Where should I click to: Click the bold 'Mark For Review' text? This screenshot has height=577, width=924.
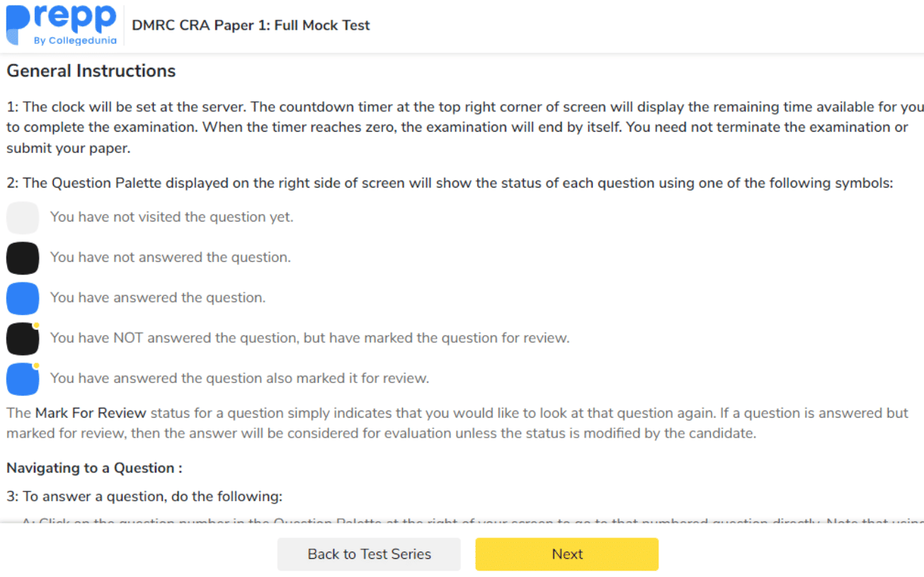pyautogui.click(x=91, y=413)
